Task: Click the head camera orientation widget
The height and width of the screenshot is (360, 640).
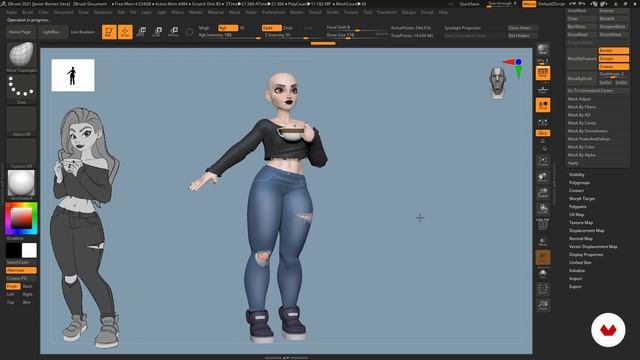Action: coord(498,83)
